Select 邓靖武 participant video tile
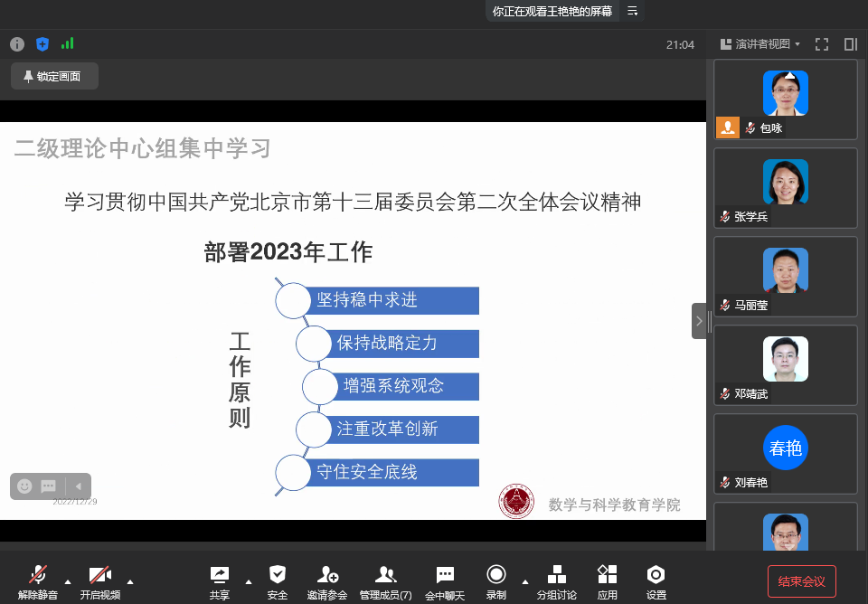The width and height of the screenshot is (868, 604). tap(786, 365)
